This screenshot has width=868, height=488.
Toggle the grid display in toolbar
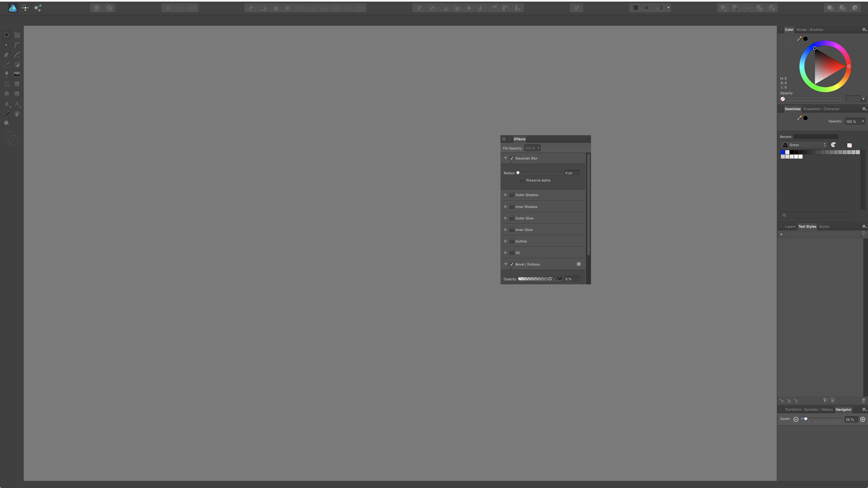[636, 8]
